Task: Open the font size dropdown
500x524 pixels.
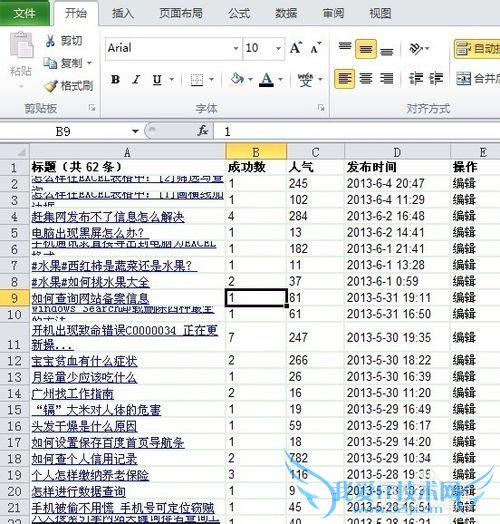Action: 278,48
